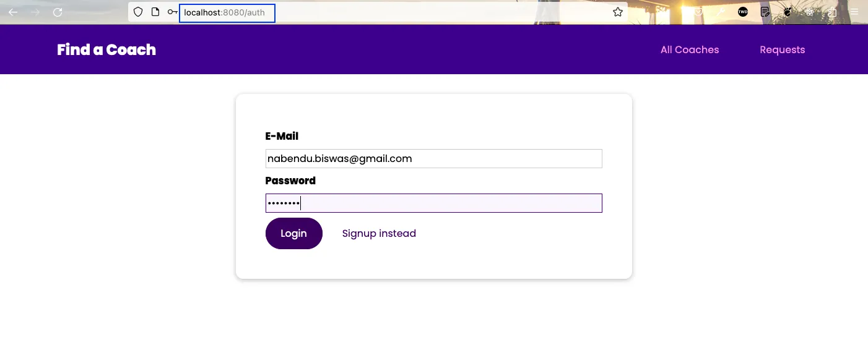This screenshot has width=868, height=337.
Task: Open the React devtools extension icon
Action: tap(810, 12)
